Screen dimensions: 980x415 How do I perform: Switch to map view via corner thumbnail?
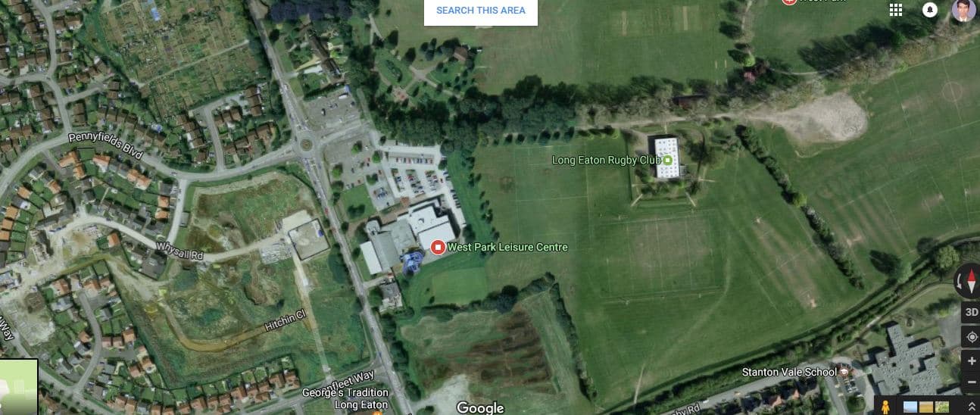(18, 387)
